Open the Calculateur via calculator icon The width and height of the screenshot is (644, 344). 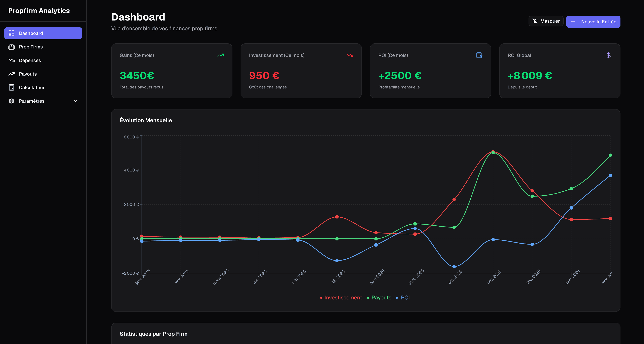[x=12, y=87]
